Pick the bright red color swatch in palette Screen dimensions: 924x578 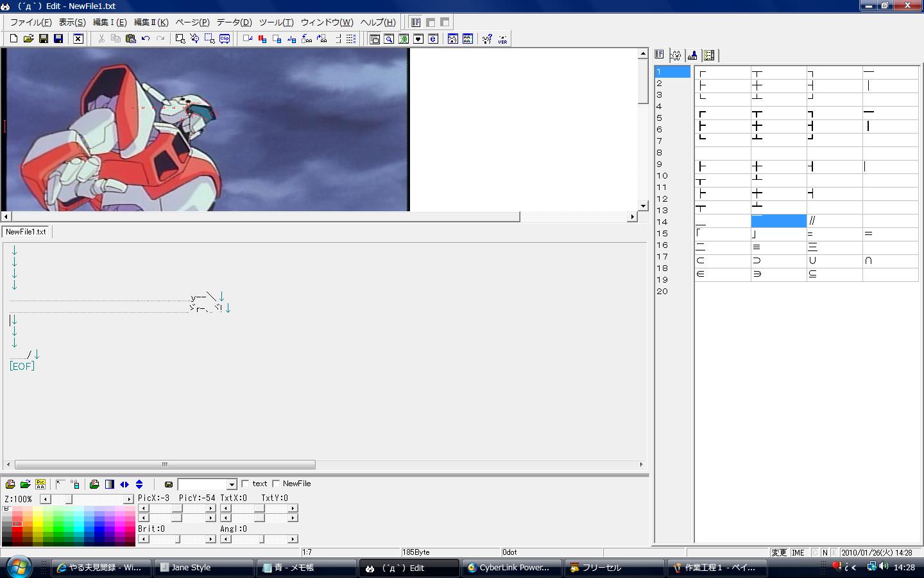[x=17, y=530]
